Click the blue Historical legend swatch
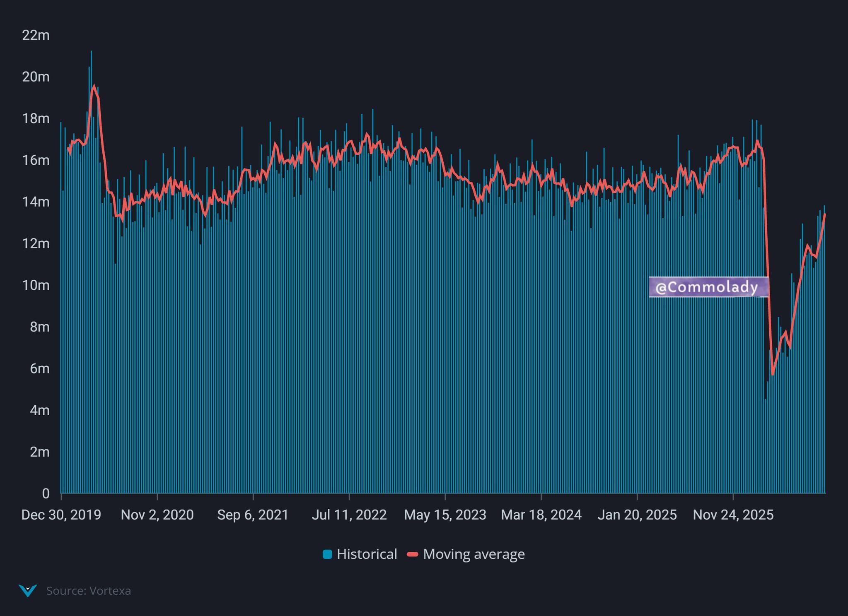The width and height of the screenshot is (848, 616). [327, 554]
